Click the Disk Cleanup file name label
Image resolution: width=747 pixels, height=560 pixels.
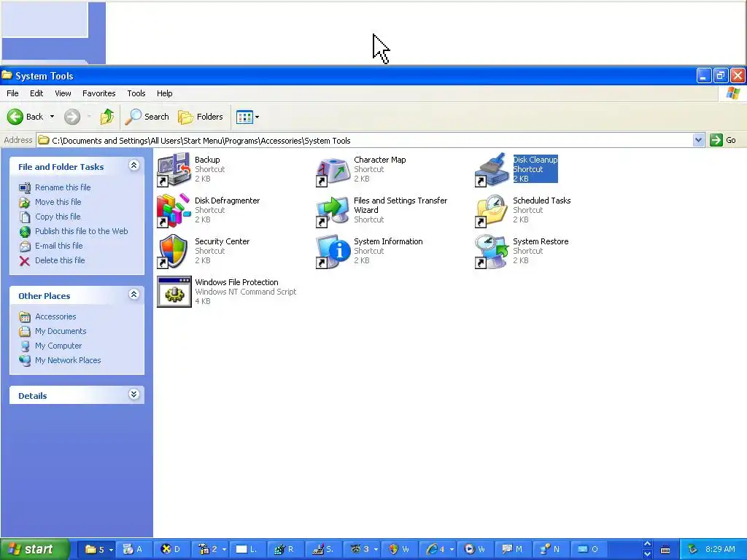point(535,160)
